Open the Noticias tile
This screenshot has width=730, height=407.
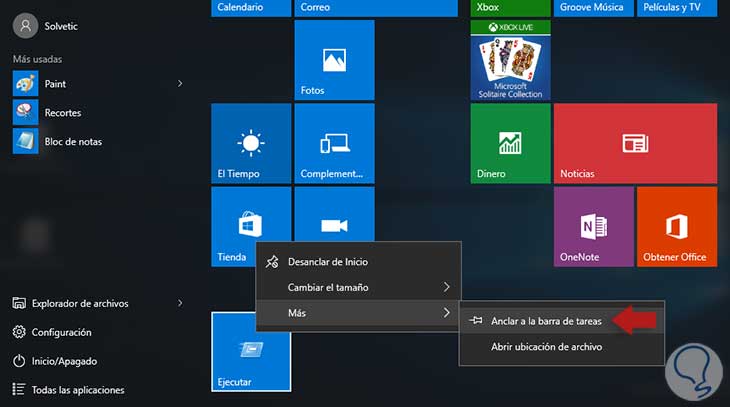click(x=635, y=143)
